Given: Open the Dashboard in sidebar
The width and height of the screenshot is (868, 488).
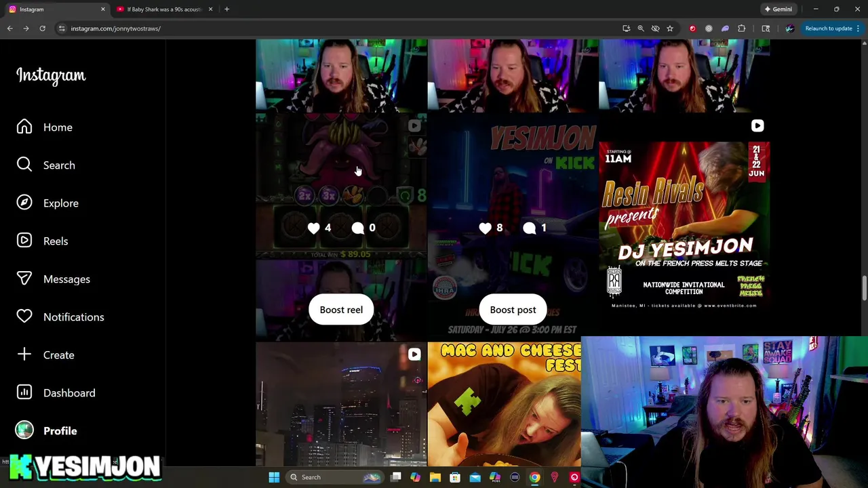Looking at the screenshot, I should tap(56, 393).
